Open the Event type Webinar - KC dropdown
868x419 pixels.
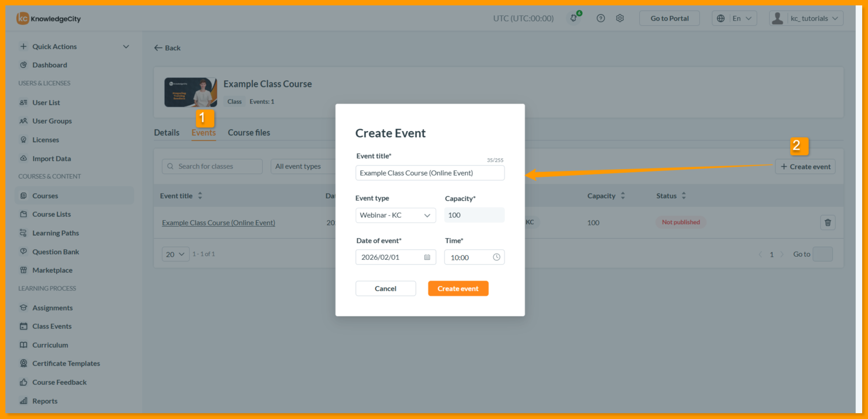click(x=395, y=215)
